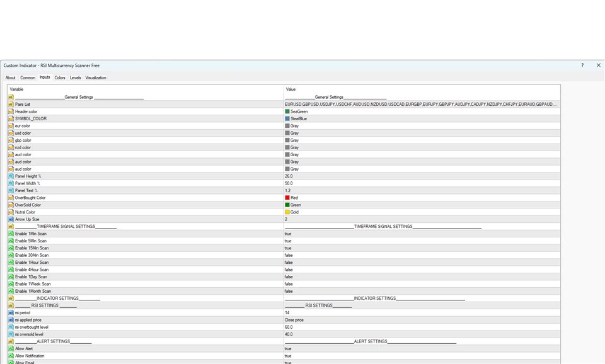Click the true value for Allow Notification
Image resolution: width=605 pixels, height=364 pixels.
point(288,356)
